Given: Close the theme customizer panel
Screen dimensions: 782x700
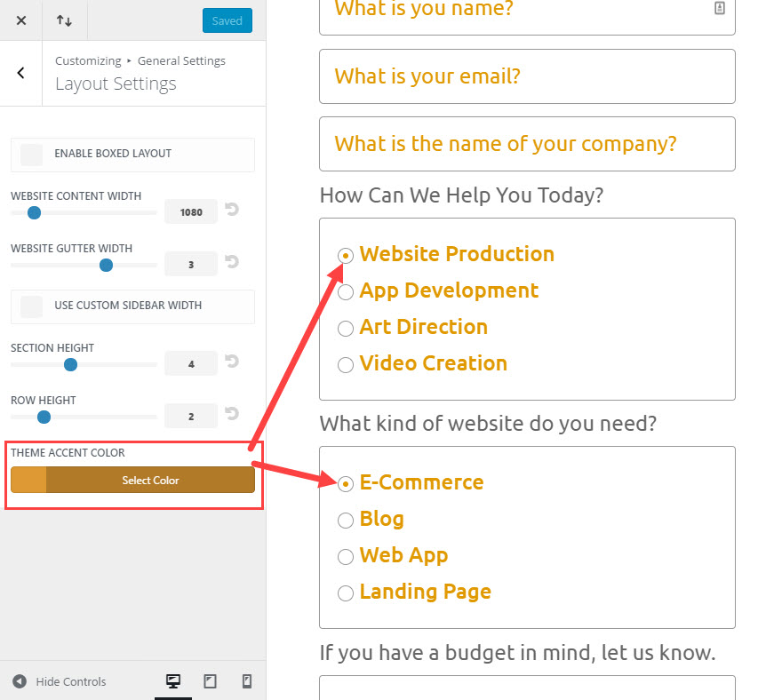Looking at the screenshot, I should (21, 20).
